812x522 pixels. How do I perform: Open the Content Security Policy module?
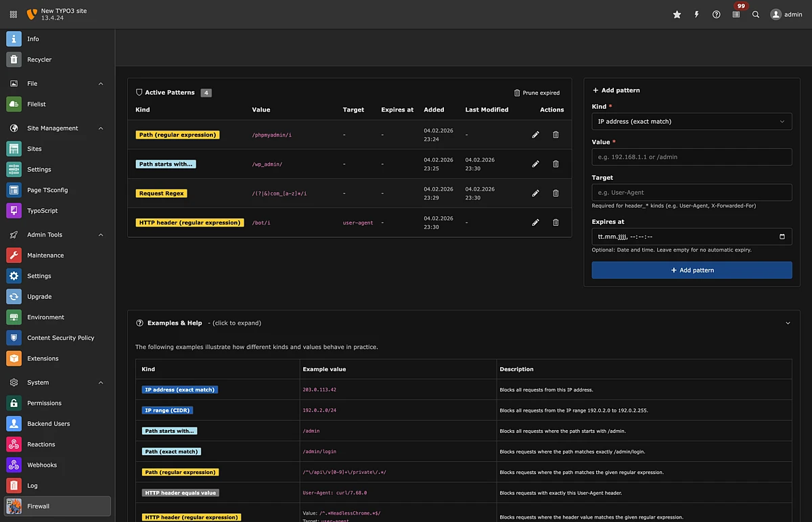(60, 338)
